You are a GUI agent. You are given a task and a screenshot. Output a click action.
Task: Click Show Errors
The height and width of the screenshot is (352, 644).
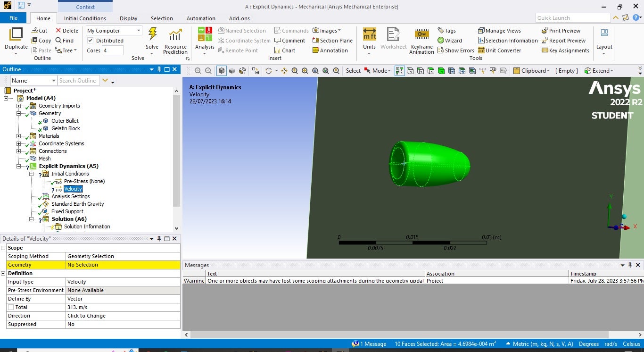(455, 50)
